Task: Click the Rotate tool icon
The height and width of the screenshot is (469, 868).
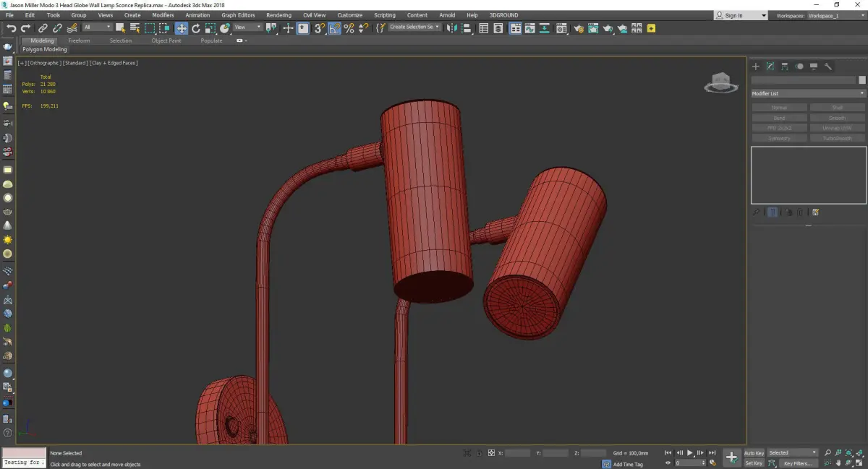Action: point(196,28)
